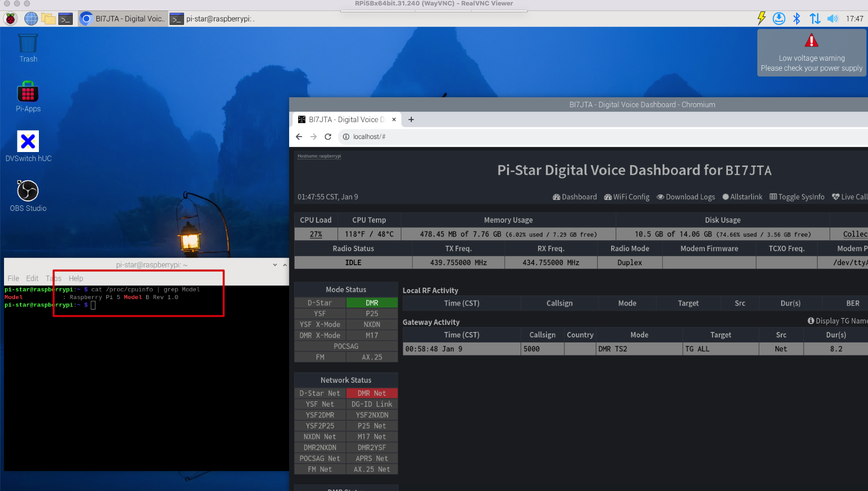868x491 pixels.
Task: Close the BI7JTA Digital Voice tab
Action: [x=394, y=120]
